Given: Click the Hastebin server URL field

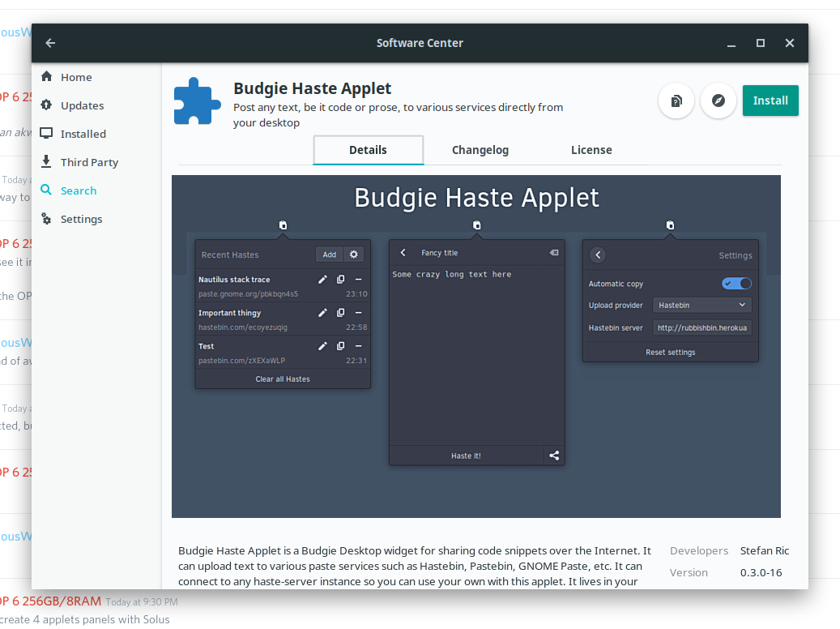Looking at the screenshot, I should click(701, 327).
